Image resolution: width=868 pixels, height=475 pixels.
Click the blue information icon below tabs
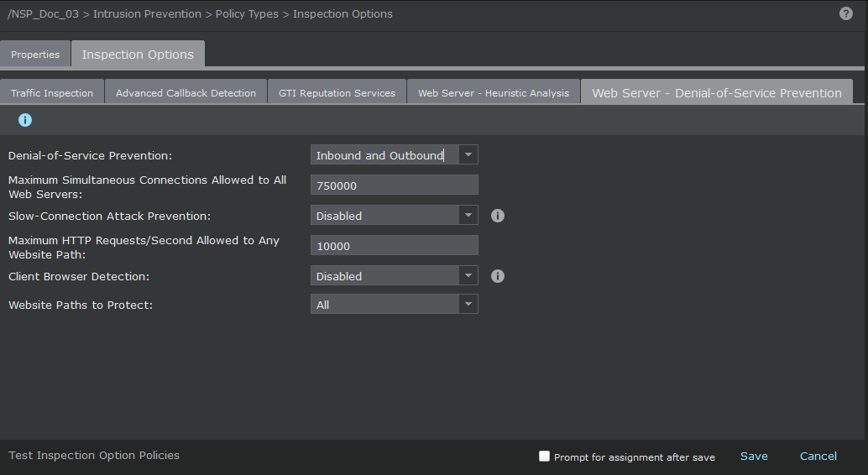coord(25,119)
